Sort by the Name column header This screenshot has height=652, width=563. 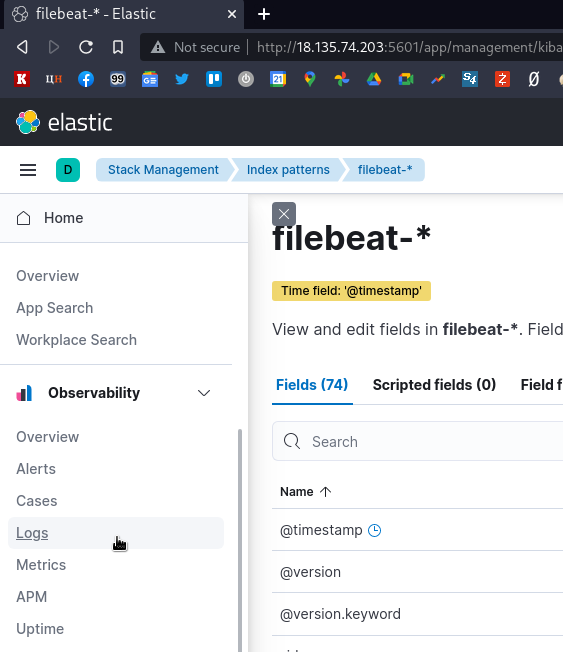click(x=306, y=491)
